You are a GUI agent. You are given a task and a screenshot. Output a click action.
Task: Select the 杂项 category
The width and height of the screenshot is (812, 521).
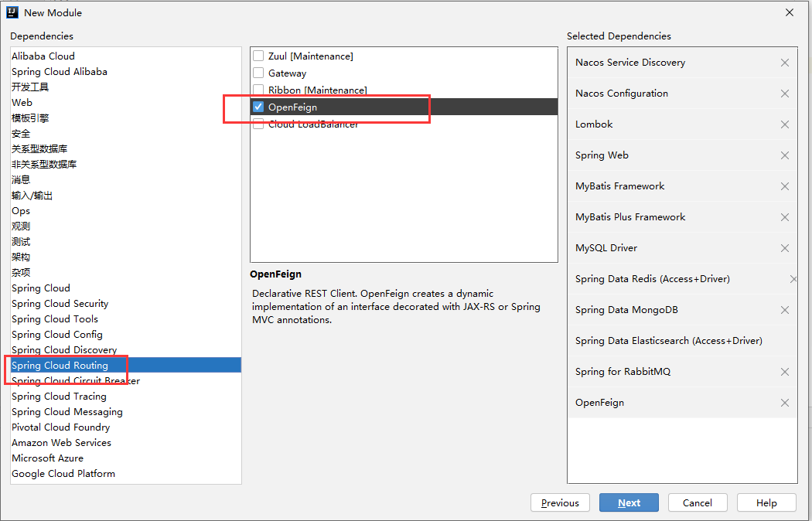click(x=126, y=273)
